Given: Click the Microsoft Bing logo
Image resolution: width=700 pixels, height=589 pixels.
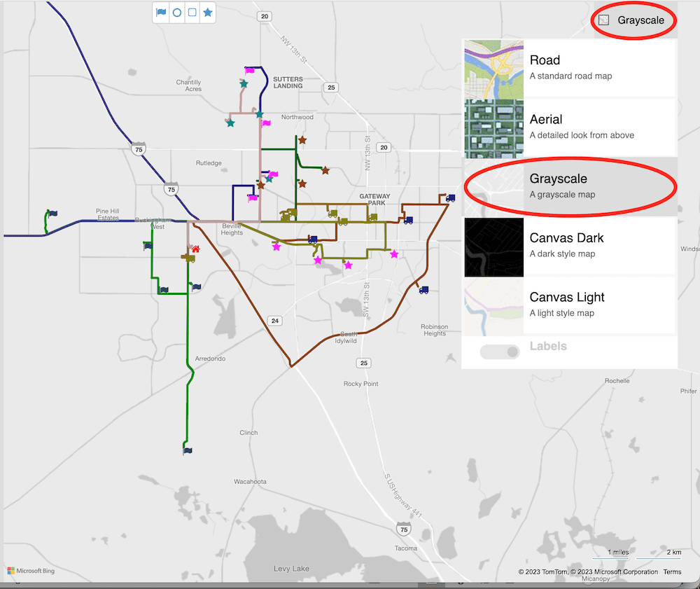Looking at the screenshot, I should point(31,571).
